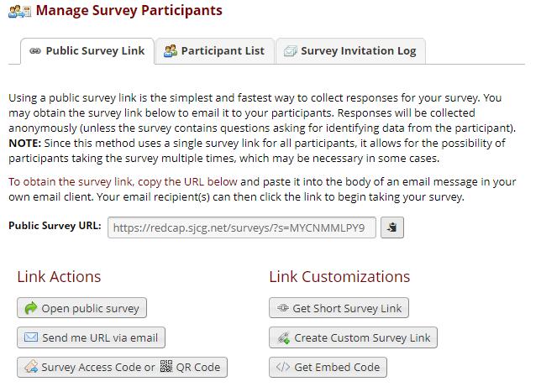Click the people icon on Participant List tab
Image resolution: width=541 pixels, height=392 pixels.
pyautogui.click(x=170, y=51)
